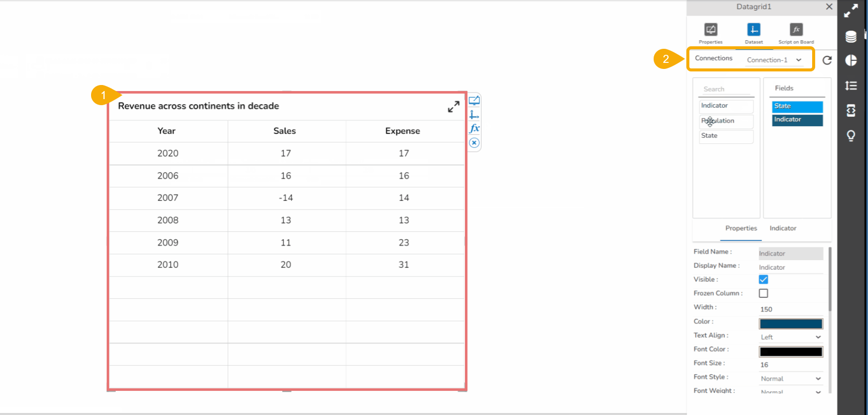Click the refresh connections icon
868x415 pixels.
pyautogui.click(x=827, y=60)
